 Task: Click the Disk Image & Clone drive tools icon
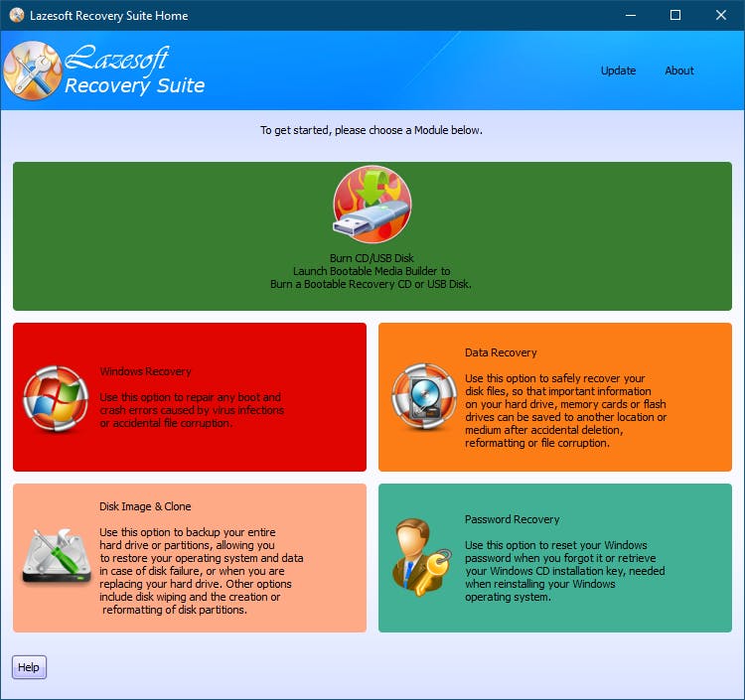[57, 556]
